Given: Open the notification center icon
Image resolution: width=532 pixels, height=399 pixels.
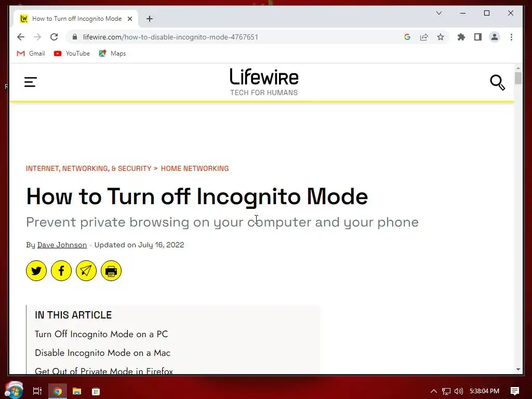Looking at the screenshot, I should [515, 391].
